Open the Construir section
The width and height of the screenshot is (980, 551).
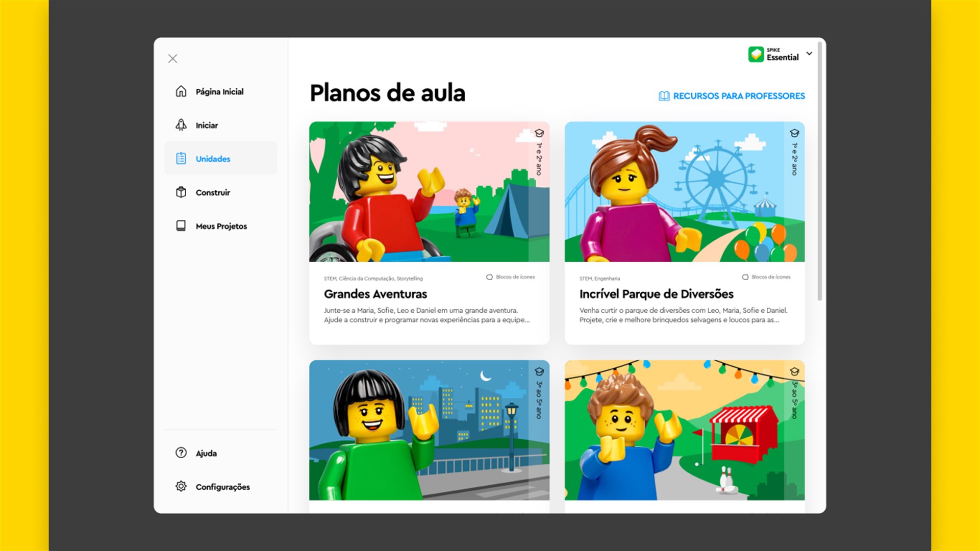click(x=220, y=192)
